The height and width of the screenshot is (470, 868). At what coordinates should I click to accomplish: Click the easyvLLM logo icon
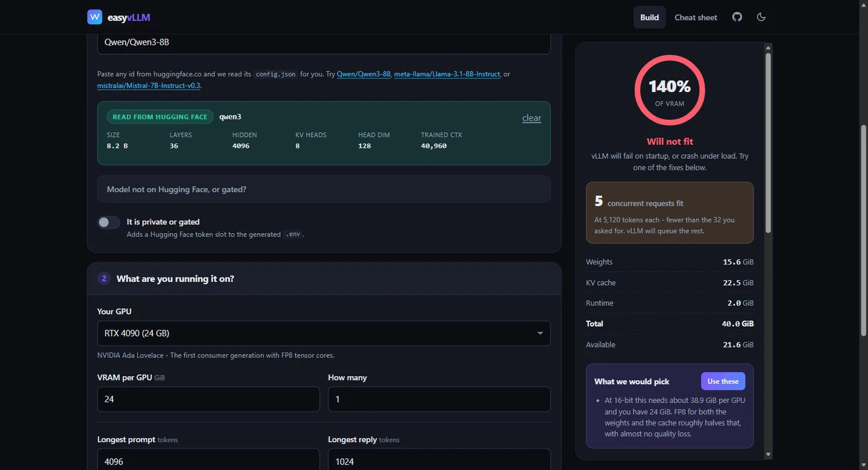[94, 17]
